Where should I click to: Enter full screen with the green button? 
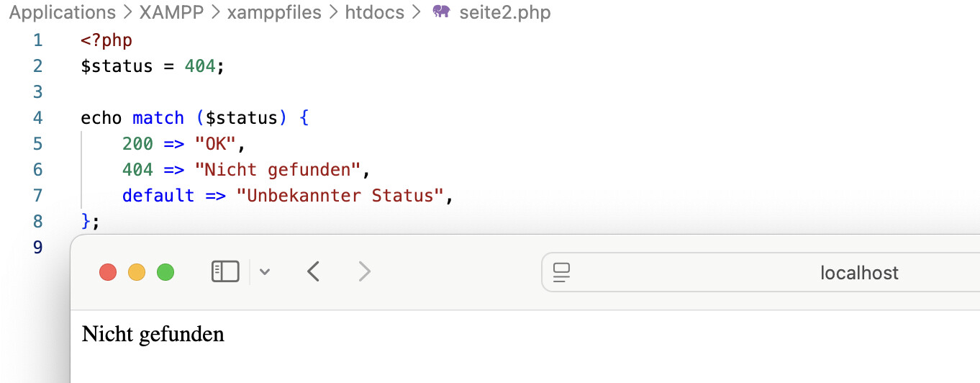(x=165, y=272)
